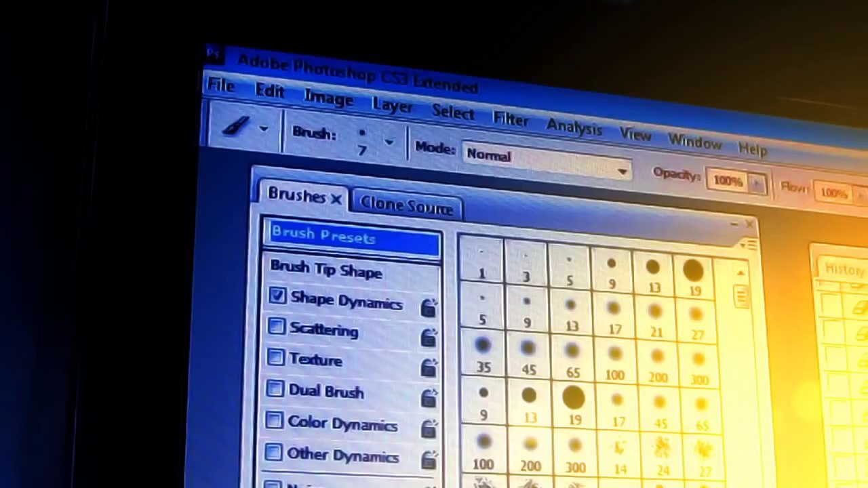Click the Opacity 100% value field
The image size is (868, 488).
click(x=728, y=181)
